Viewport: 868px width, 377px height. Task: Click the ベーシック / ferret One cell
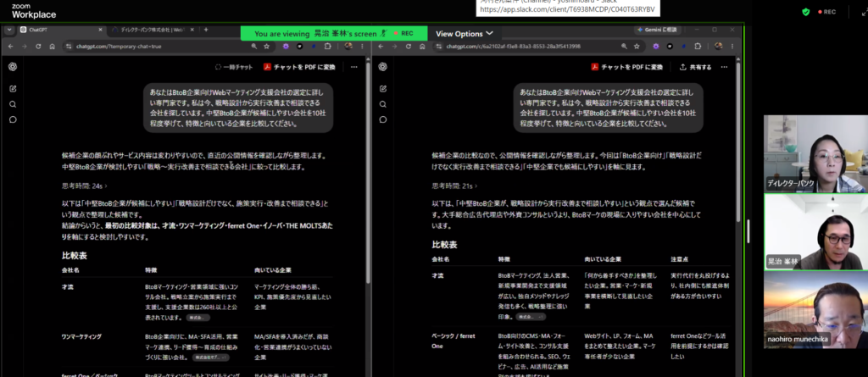pos(453,341)
